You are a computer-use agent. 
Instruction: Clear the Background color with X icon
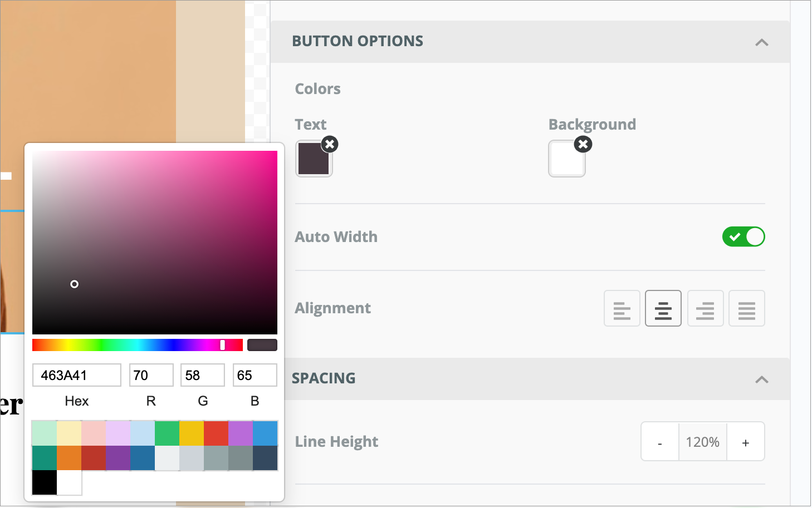(x=583, y=145)
